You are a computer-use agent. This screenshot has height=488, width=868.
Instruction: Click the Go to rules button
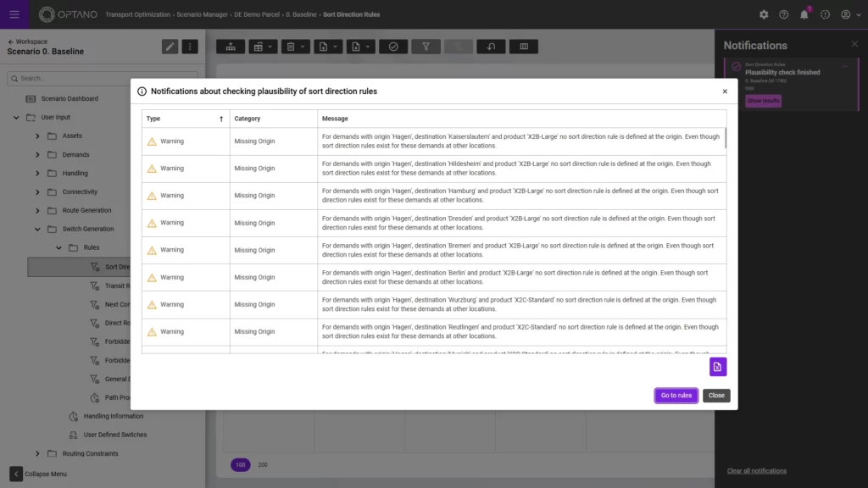pyautogui.click(x=676, y=395)
